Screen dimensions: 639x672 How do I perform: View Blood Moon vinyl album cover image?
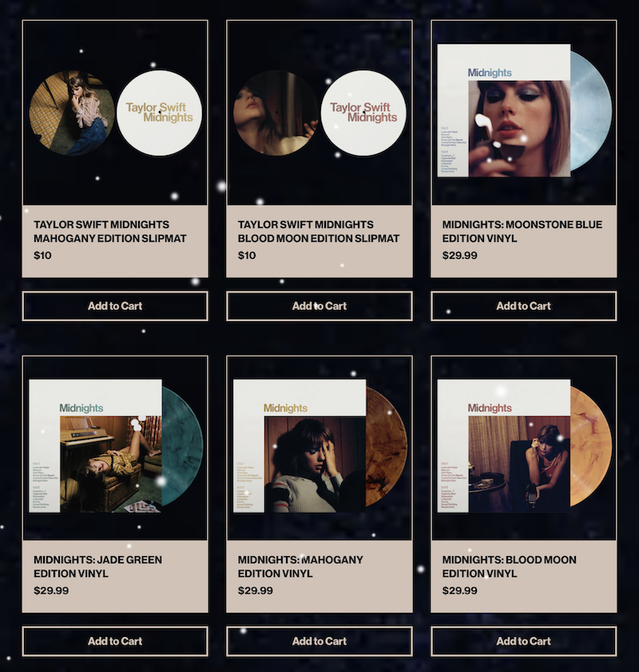[504, 446]
